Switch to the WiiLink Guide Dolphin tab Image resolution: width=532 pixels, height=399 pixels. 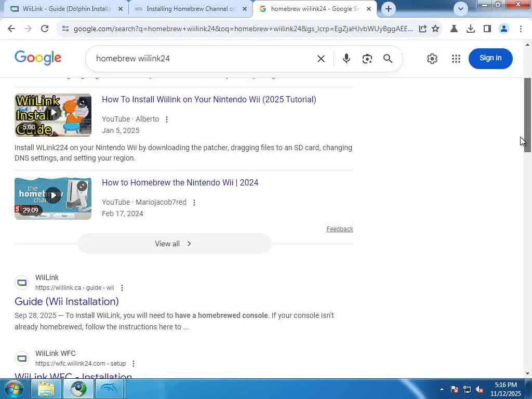click(67, 9)
